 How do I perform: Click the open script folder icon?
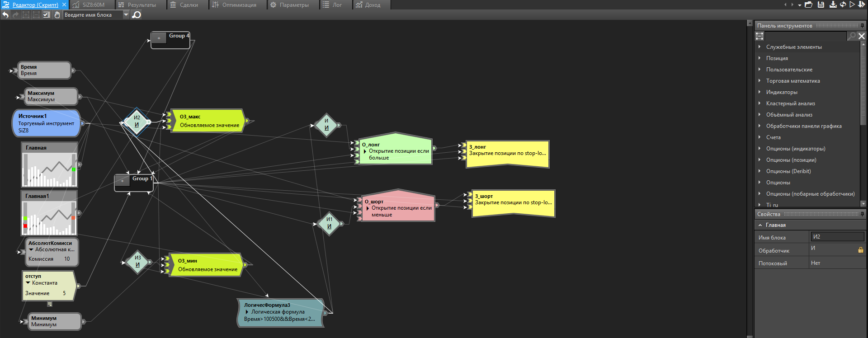[x=809, y=5]
